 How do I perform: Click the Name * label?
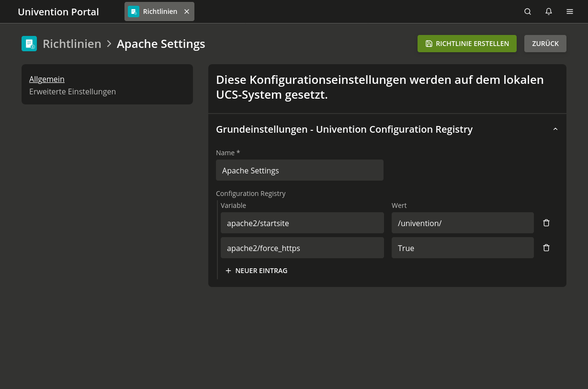(228, 153)
